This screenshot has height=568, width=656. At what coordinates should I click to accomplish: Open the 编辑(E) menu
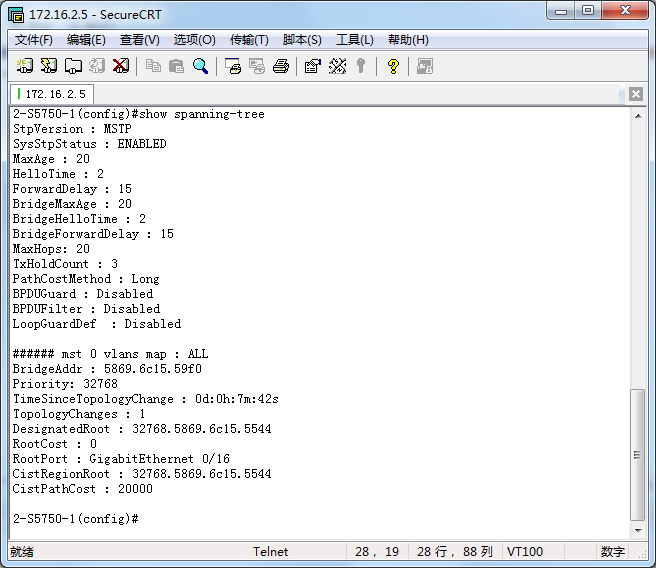pos(86,40)
